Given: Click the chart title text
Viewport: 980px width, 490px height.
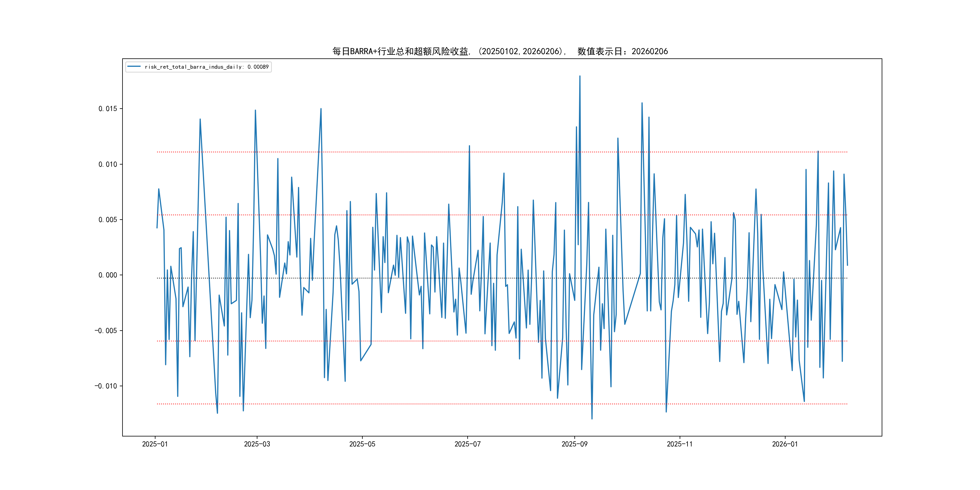Looking at the screenshot, I should click(500, 51).
